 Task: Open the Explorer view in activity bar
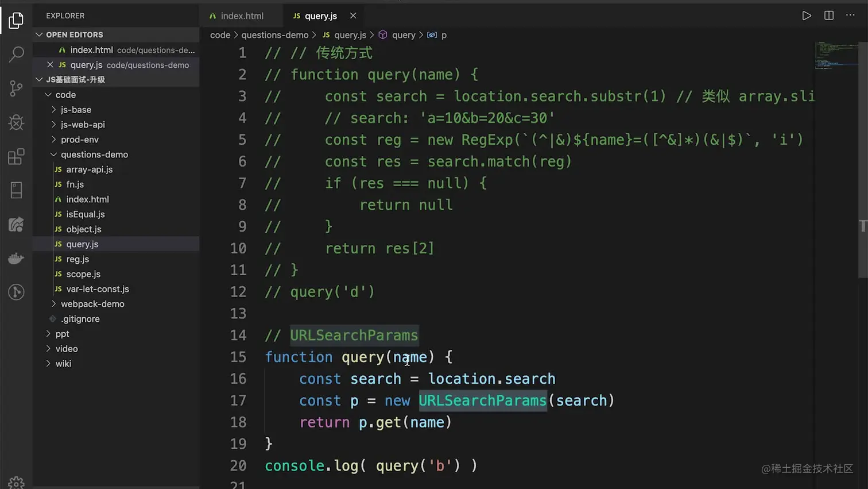click(x=16, y=20)
